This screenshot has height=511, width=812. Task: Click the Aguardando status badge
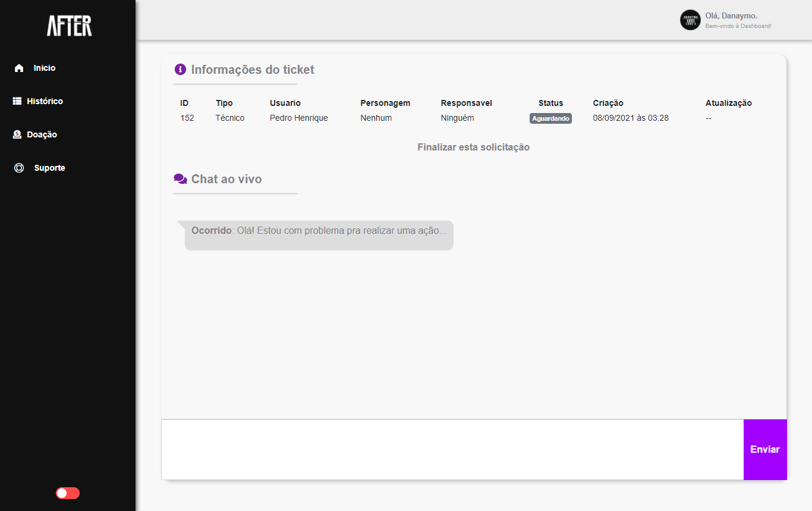[550, 118]
